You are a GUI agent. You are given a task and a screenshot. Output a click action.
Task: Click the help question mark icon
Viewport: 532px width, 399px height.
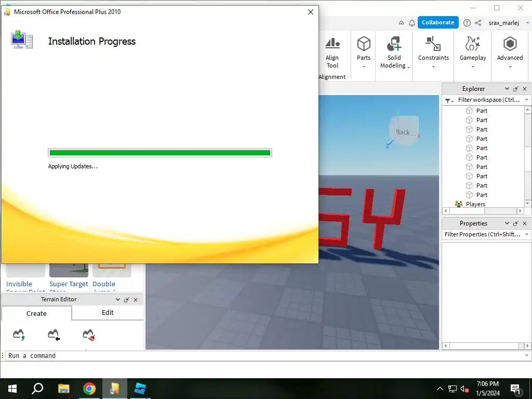click(467, 23)
